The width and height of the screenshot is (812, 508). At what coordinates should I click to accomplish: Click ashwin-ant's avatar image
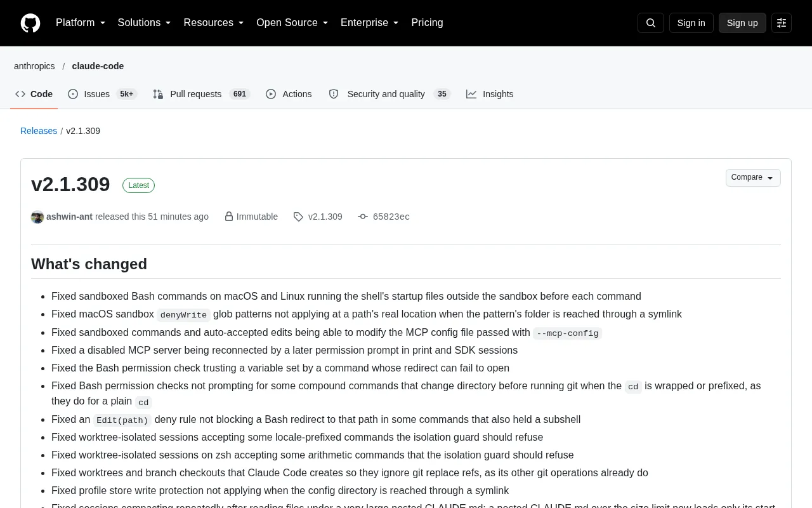(x=37, y=217)
